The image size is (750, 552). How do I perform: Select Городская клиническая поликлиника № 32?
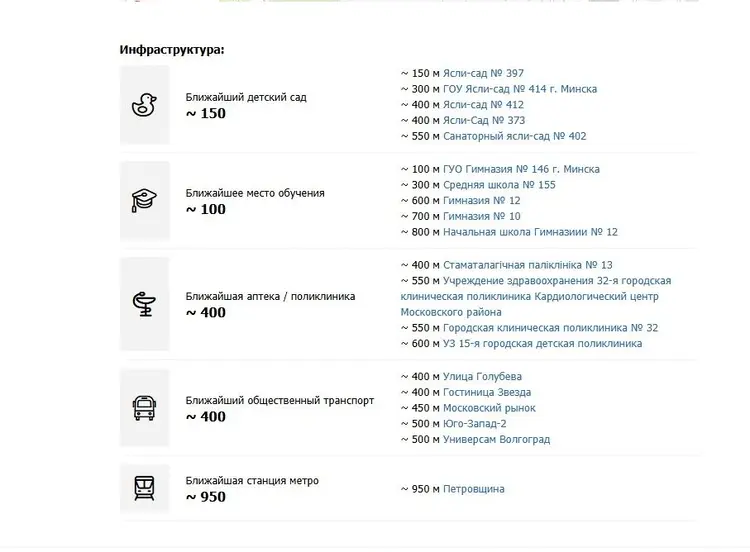point(550,328)
